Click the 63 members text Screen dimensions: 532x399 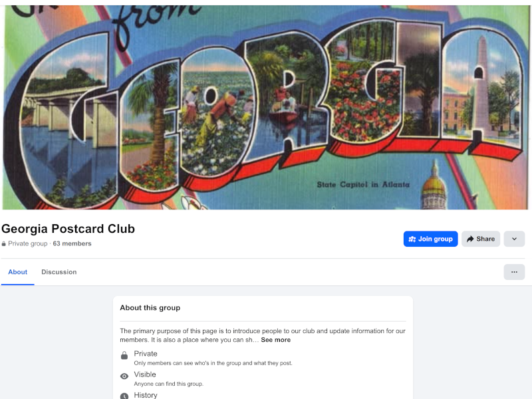pyautogui.click(x=72, y=243)
